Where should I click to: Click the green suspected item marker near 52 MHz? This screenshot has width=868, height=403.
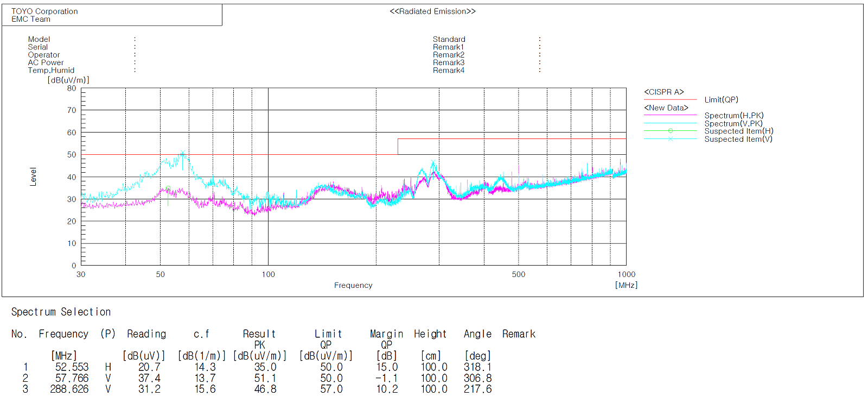point(168,188)
